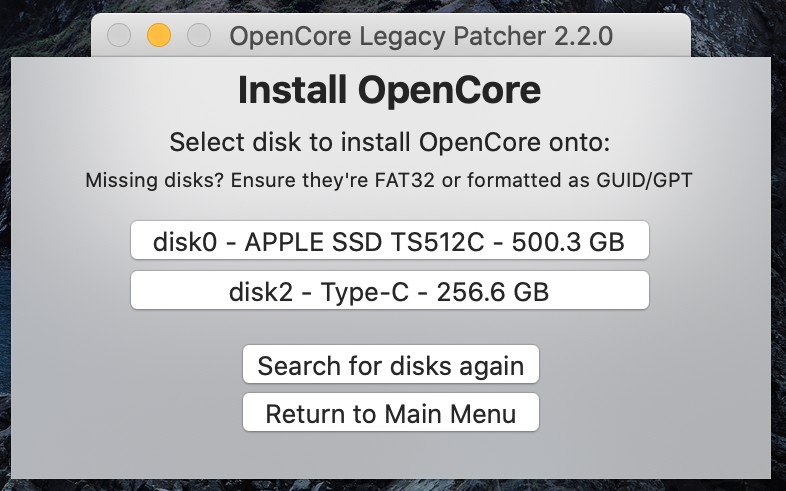Screen dimensions: 786x491
Task: Click the OpenCore Legacy Patcher 2.2.0 title
Action: (421, 36)
